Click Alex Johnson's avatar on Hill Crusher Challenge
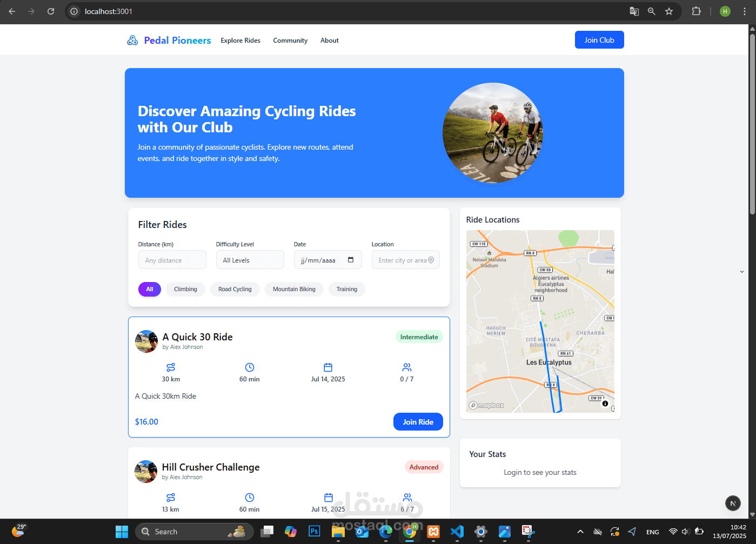The width and height of the screenshot is (756, 544). (146, 471)
